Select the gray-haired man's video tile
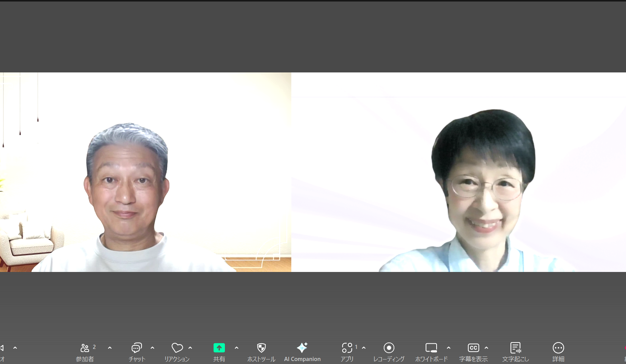Viewport: 626px width, 364px height. pyautogui.click(x=145, y=172)
